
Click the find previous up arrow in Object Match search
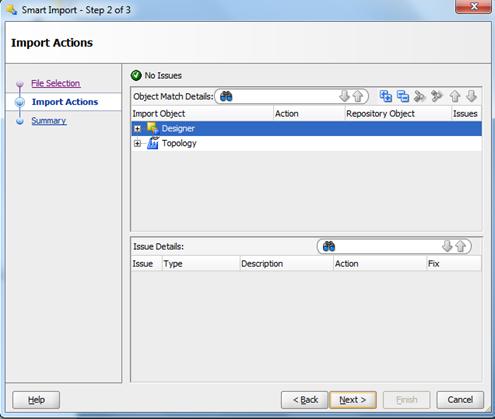358,96
